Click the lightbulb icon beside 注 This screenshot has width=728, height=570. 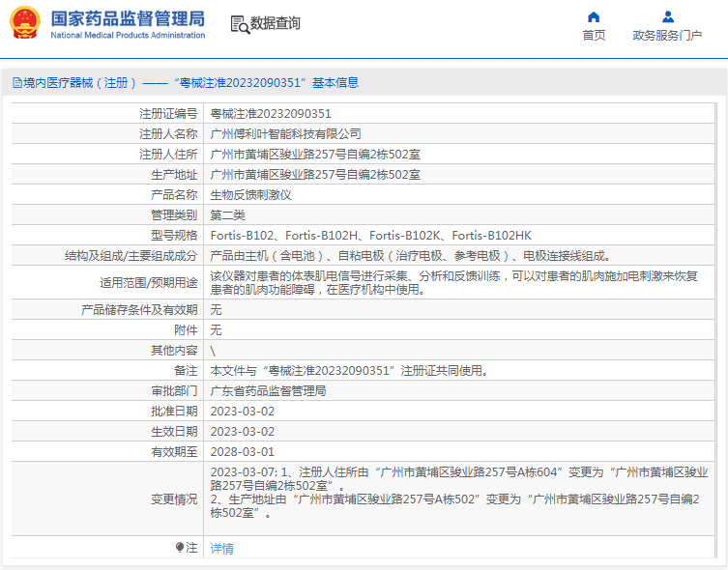point(180,547)
